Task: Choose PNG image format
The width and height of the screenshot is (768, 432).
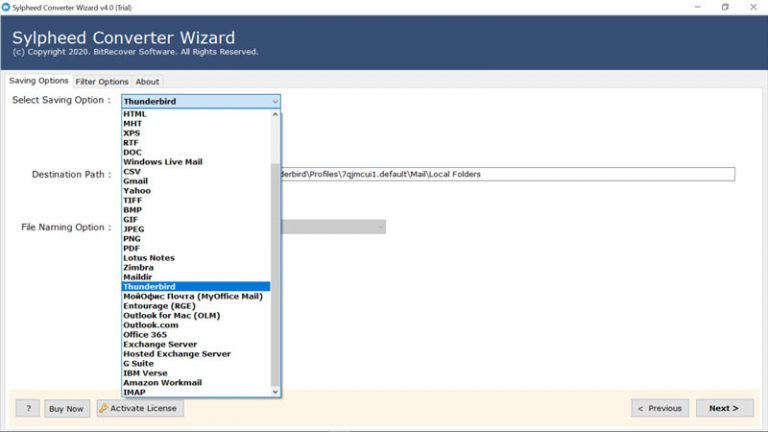Action: pos(196,239)
